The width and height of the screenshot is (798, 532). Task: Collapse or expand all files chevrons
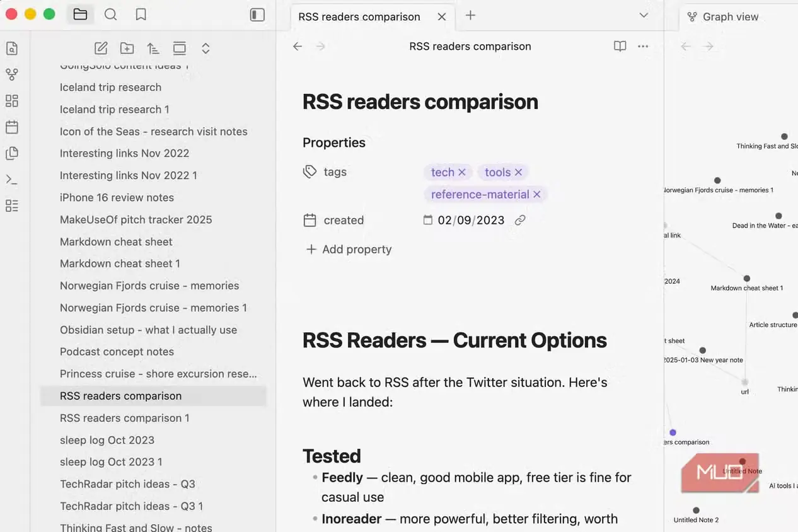[x=205, y=48]
